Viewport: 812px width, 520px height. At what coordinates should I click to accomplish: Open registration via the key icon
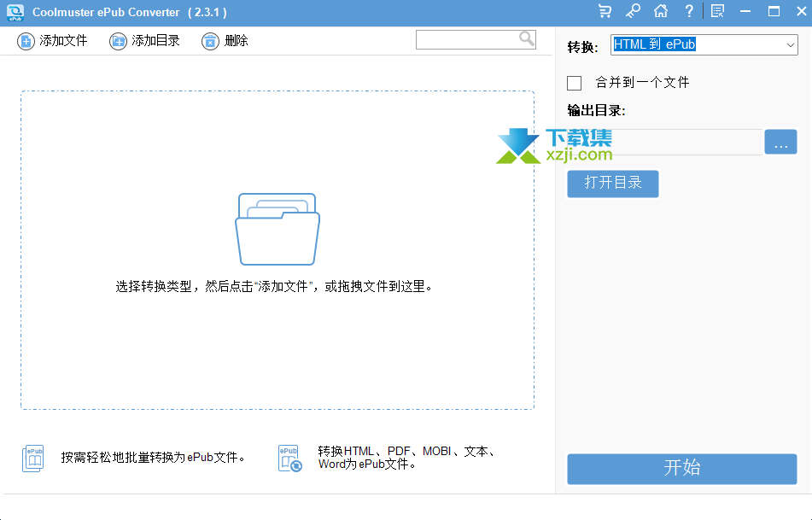633,12
